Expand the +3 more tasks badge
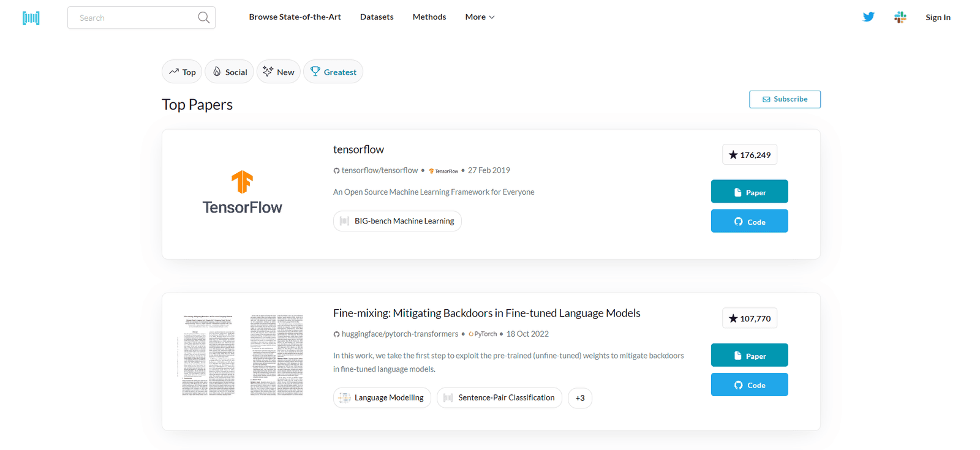Screen dimensions: 980x450 coord(580,398)
